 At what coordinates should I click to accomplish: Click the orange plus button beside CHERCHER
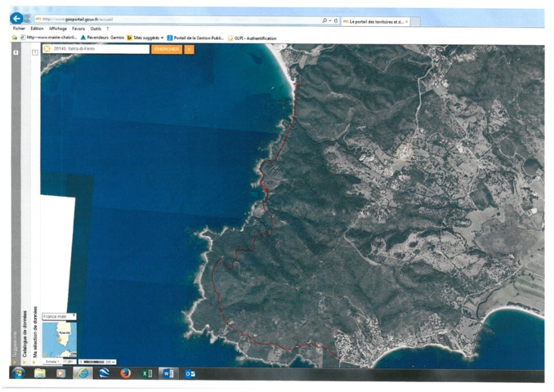pos(190,49)
